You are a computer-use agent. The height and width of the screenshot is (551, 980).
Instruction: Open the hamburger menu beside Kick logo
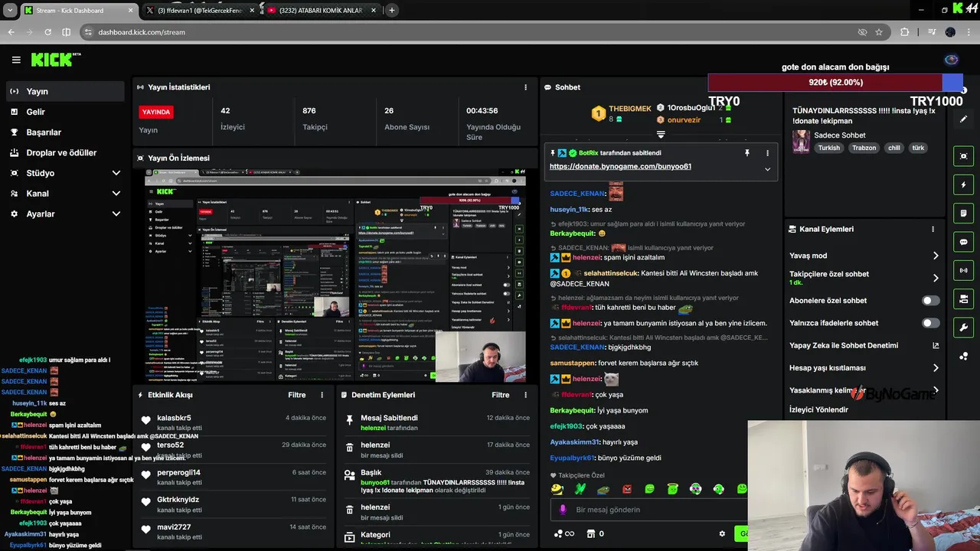pyautogui.click(x=16, y=60)
